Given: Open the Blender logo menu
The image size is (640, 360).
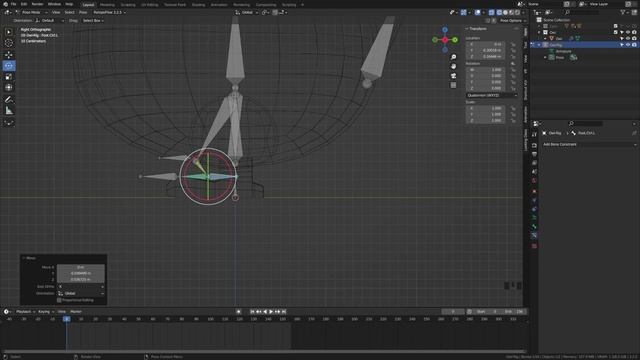Looking at the screenshot, I should point(5,4).
